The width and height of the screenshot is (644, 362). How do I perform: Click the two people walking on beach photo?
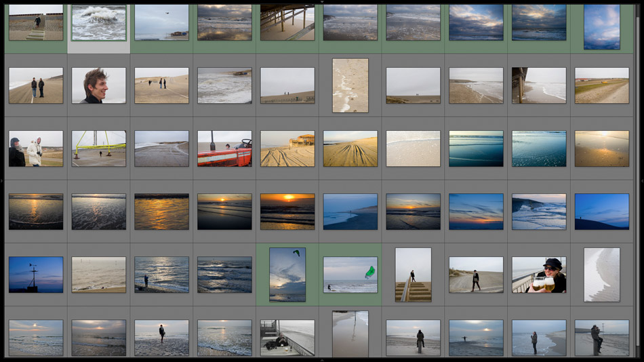point(36,85)
